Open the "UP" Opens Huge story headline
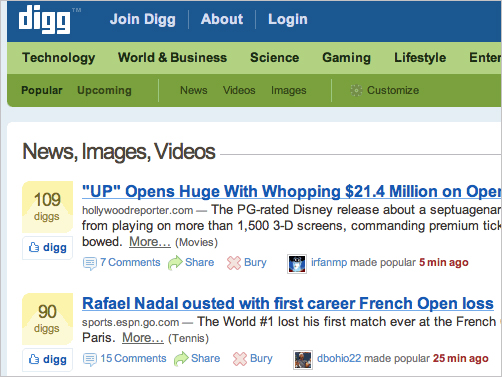Viewport: 502px width, 377px height. 292,192
